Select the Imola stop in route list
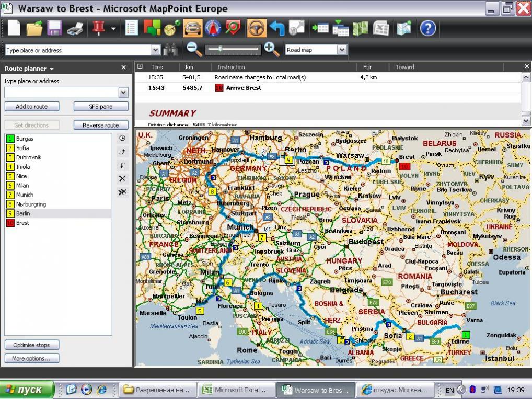532x399 pixels. [59, 167]
